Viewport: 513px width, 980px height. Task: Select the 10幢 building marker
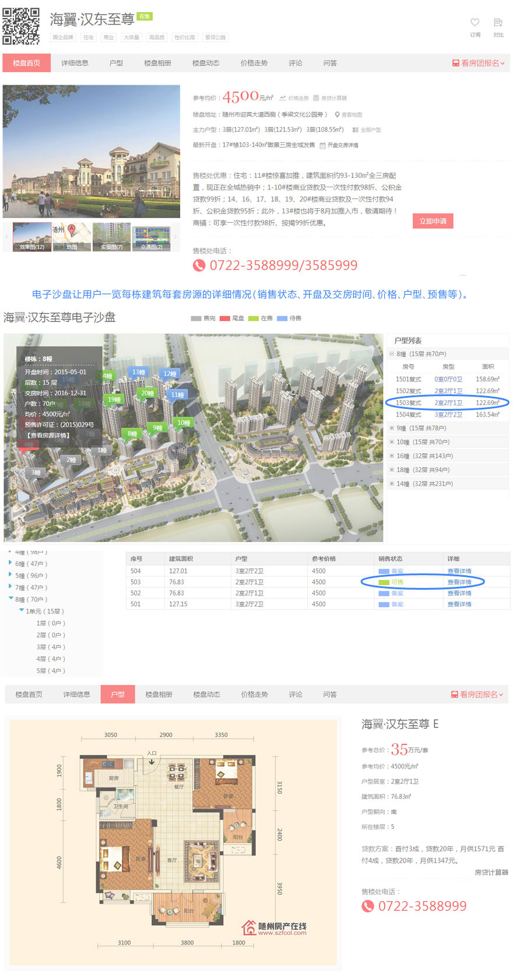tap(184, 422)
